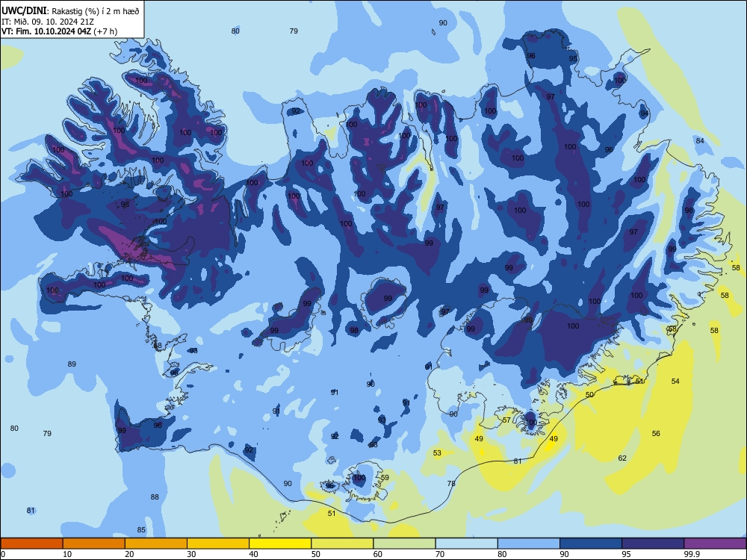Screen dimensions: 747x560
Task: Click the 95–99.9 dark indigo legend swatch
Action: (653, 544)
